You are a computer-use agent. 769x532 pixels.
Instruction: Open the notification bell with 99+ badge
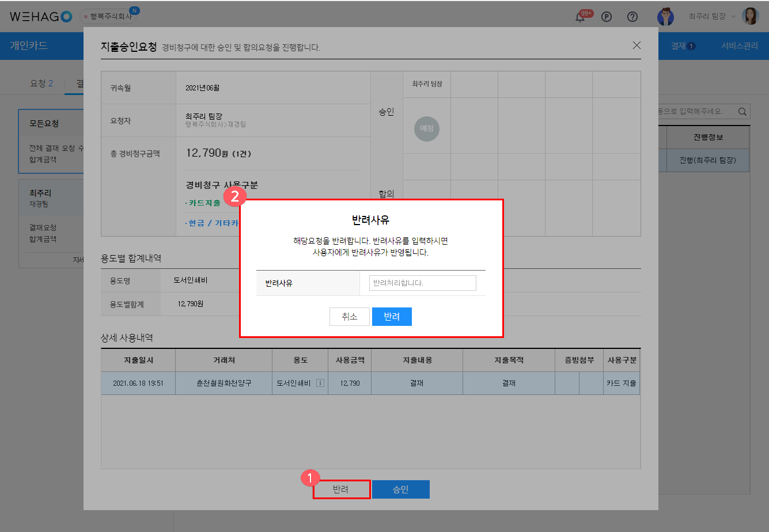(580, 17)
